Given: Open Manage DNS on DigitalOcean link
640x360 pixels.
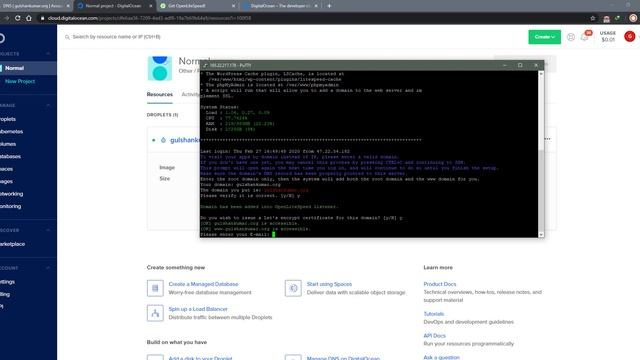Looking at the screenshot, I should [x=343, y=358].
